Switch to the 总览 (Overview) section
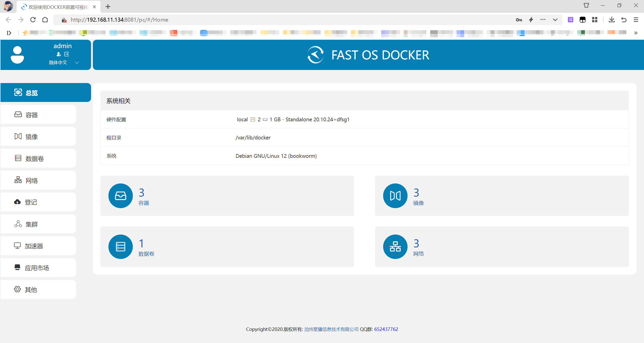This screenshot has height=343, width=644. (x=31, y=92)
